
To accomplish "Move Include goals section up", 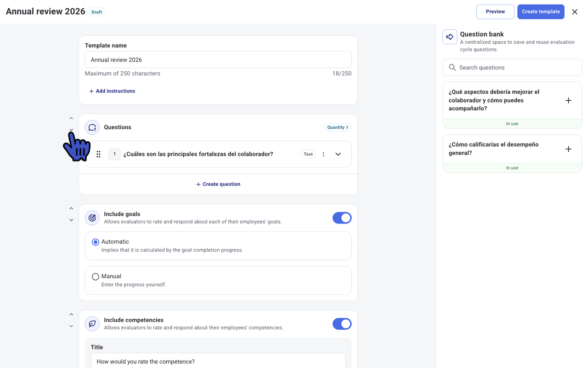I will tap(71, 208).
